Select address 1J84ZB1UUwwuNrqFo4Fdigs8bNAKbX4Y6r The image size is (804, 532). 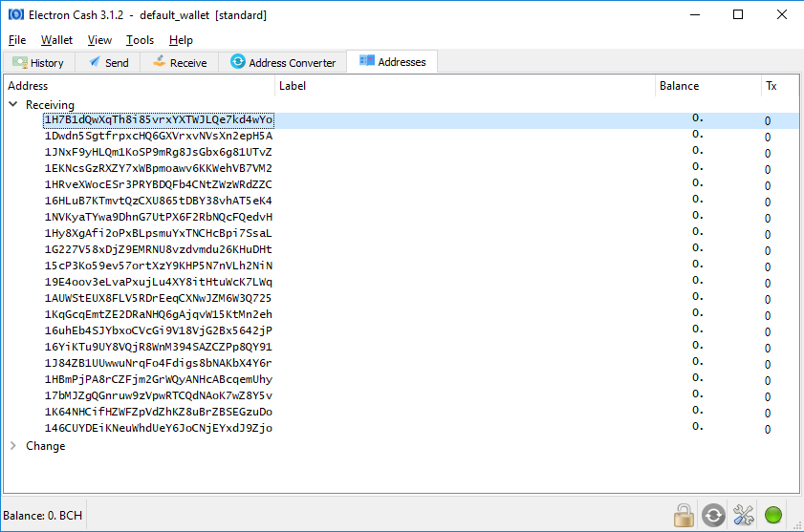pos(159,363)
